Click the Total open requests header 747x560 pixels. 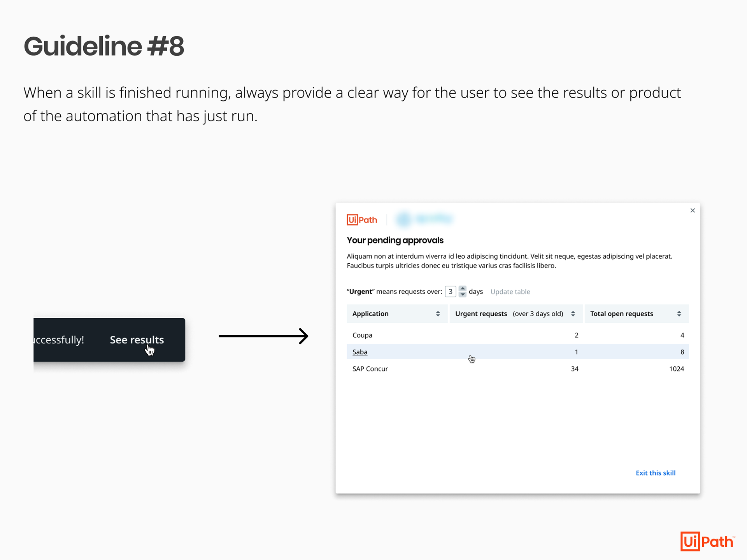[x=621, y=313]
